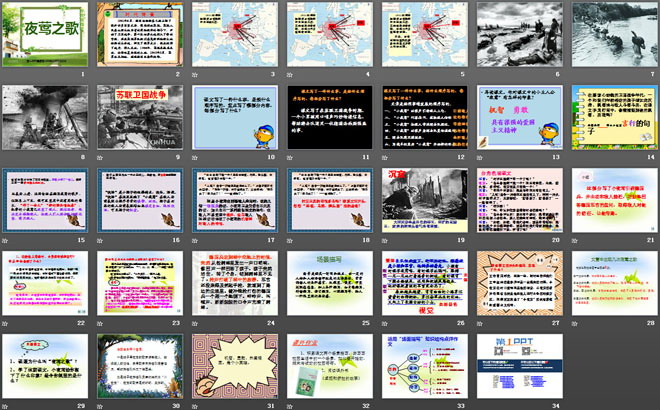Image resolution: width=660 pixels, height=410 pixels.
Task: Click the animation star under slide 18
Action: click(x=290, y=241)
